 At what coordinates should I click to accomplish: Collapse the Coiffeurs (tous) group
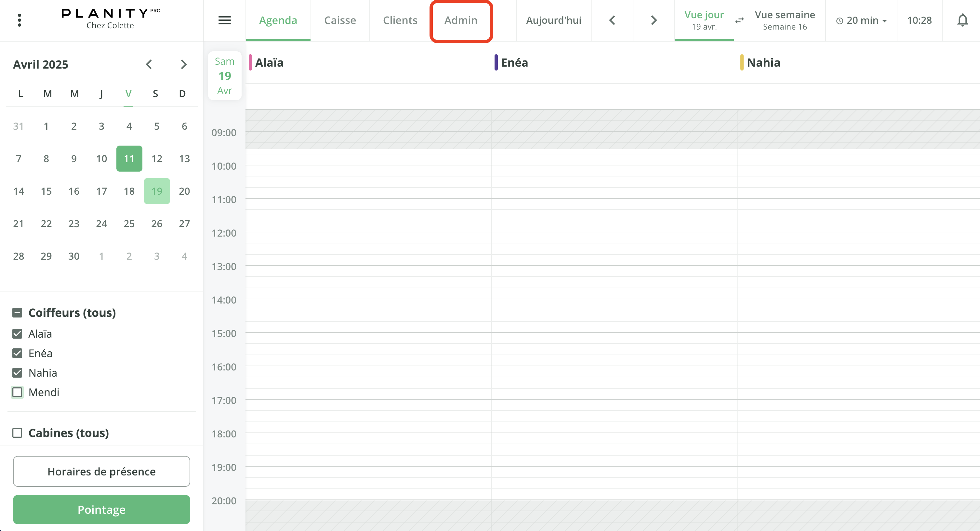[x=17, y=312]
